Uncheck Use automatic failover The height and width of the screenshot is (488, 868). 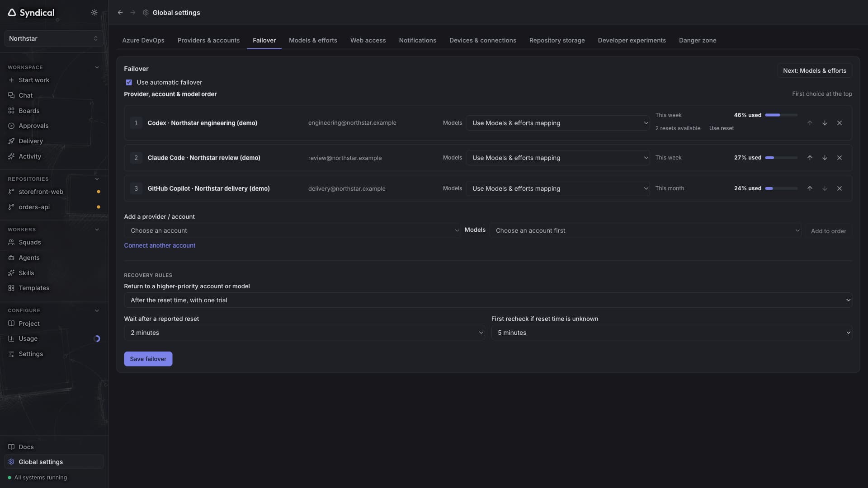[x=129, y=82]
